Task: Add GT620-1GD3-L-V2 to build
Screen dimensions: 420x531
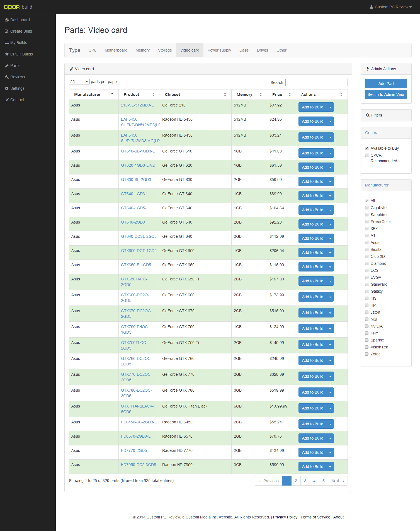Action: pos(313,167)
